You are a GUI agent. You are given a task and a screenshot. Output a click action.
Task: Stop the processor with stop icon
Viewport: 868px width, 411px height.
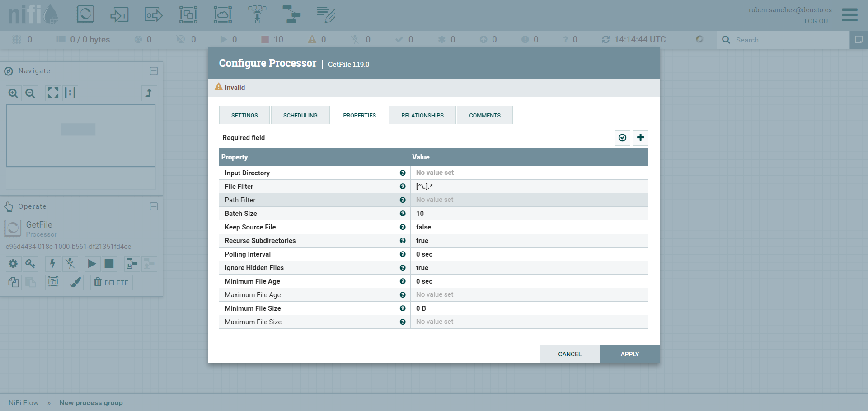pos(109,264)
